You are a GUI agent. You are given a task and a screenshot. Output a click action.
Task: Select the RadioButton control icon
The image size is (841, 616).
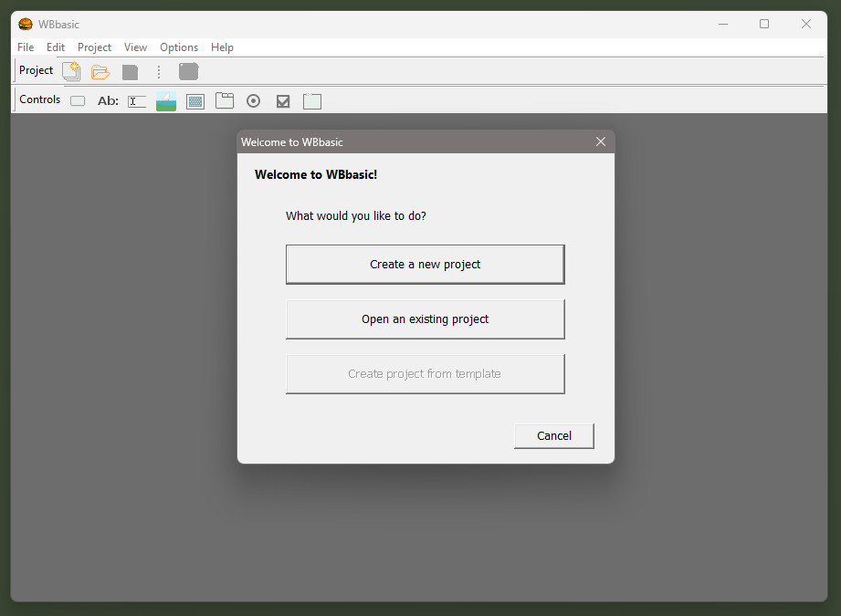tap(254, 100)
